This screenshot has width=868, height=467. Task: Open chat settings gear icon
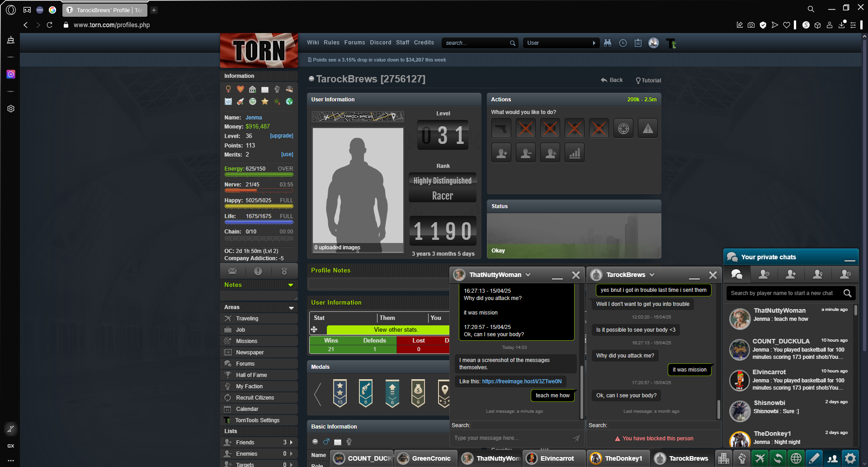tap(850, 458)
